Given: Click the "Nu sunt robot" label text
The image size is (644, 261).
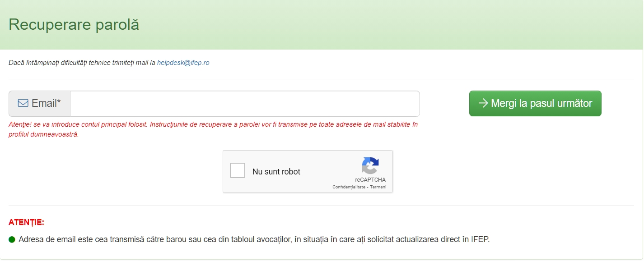Looking at the screenshot, I should tap(276, 172).
